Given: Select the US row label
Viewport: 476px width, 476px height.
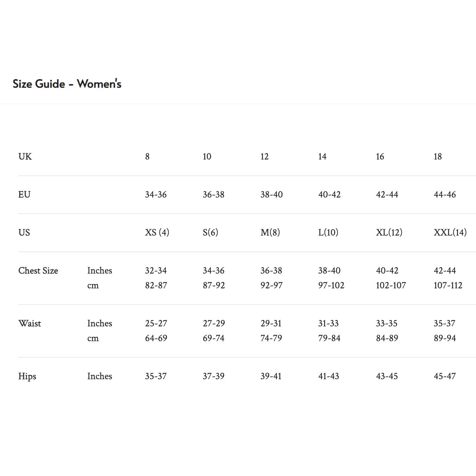Looking at the screenshot, I should [x=24, y=232].
